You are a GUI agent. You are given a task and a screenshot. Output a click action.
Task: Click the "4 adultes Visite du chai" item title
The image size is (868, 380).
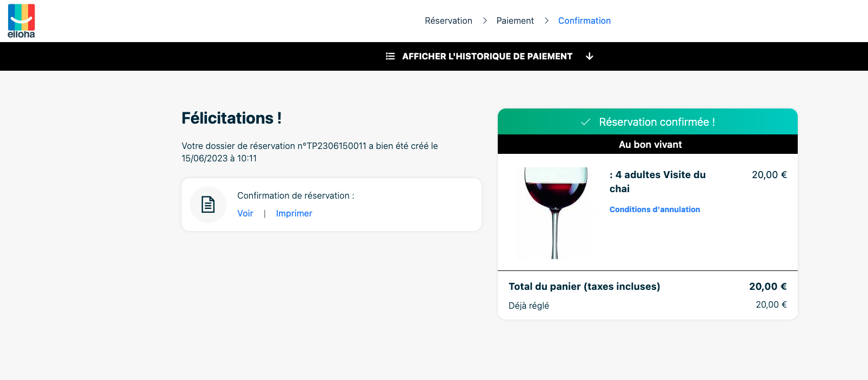[658, 181]
